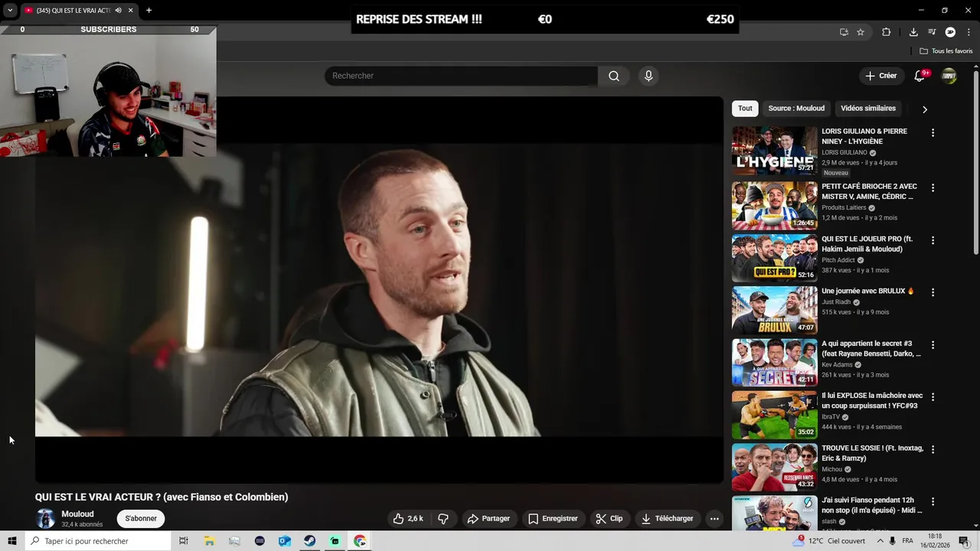
Task: Open options for J'ai suivi Fianso video
Action: click(933, 501)
